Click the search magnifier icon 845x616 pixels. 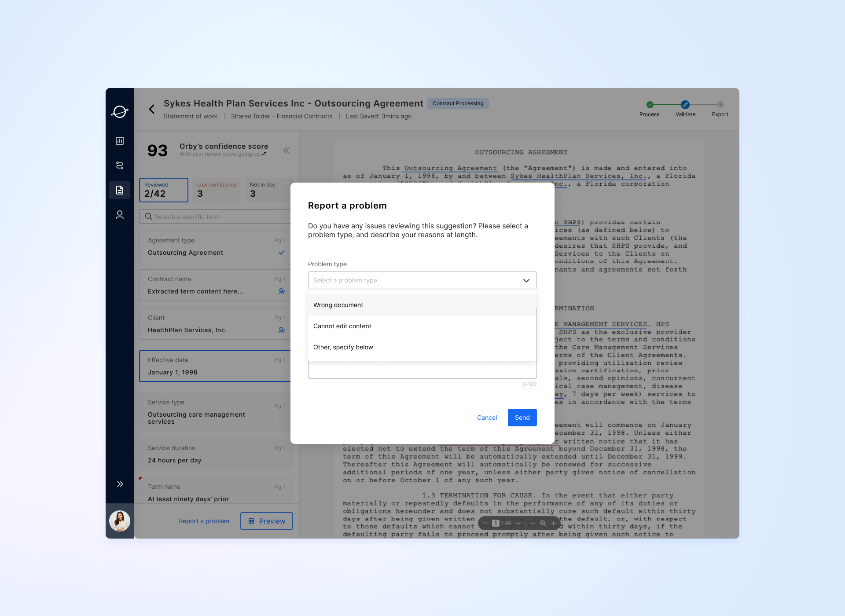(149, 216)
